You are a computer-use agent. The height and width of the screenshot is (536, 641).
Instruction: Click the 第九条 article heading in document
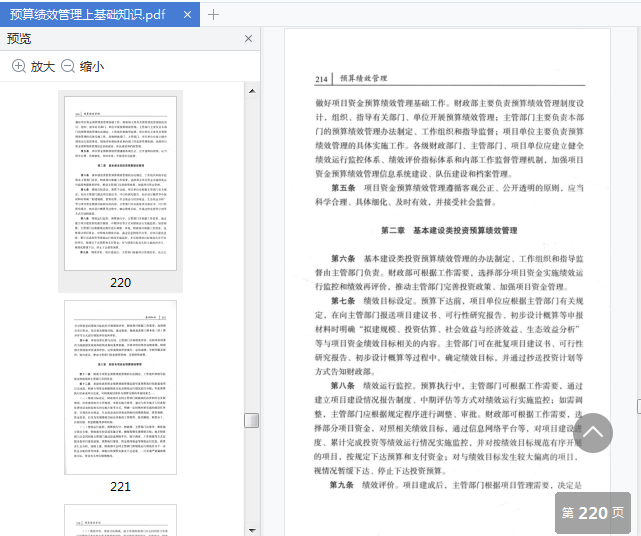coord(341,485)
